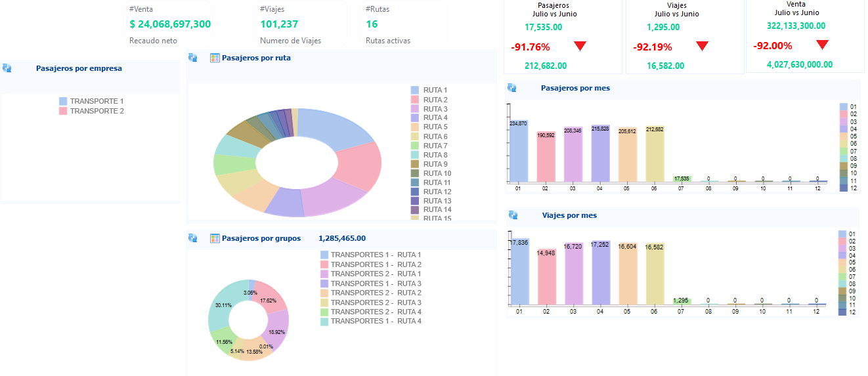Click month 01 bar in Pasajeros por mes
The image size is (868, 376).
coord(518,150)
